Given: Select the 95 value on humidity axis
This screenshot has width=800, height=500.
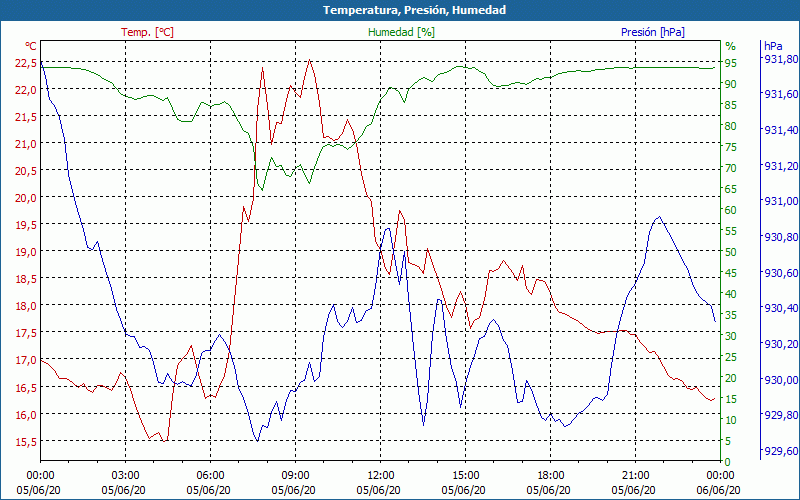Looking at the screenshot, I should (x=731, y=63).
